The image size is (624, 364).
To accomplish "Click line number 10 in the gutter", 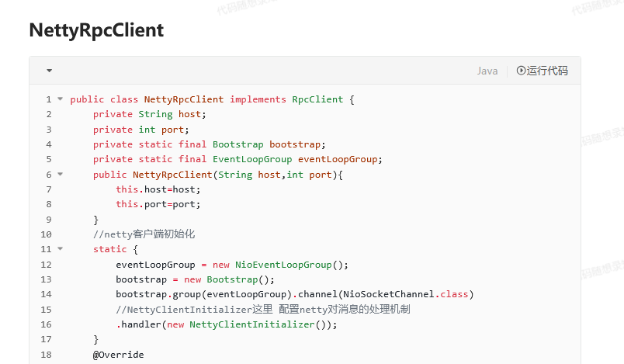I will pos(46,234).
